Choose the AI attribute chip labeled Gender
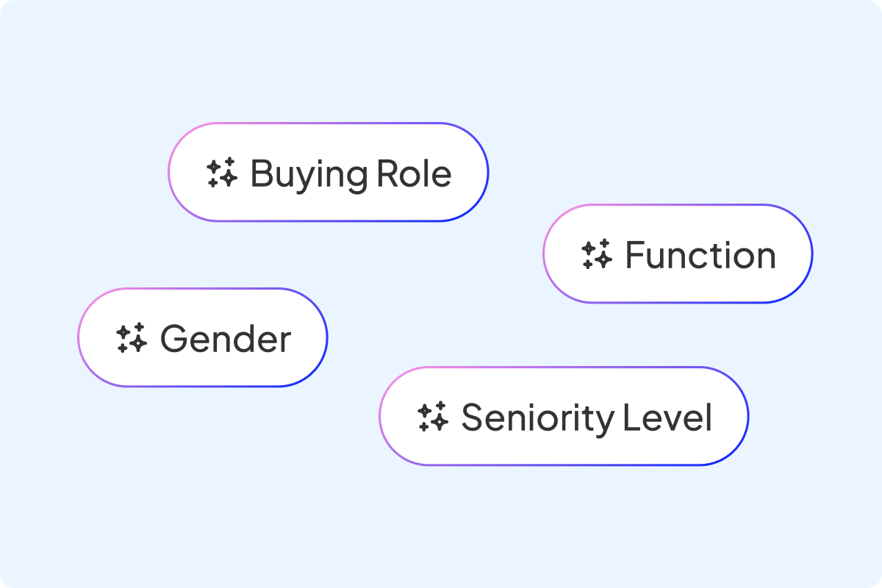 [x=202, y=337]
